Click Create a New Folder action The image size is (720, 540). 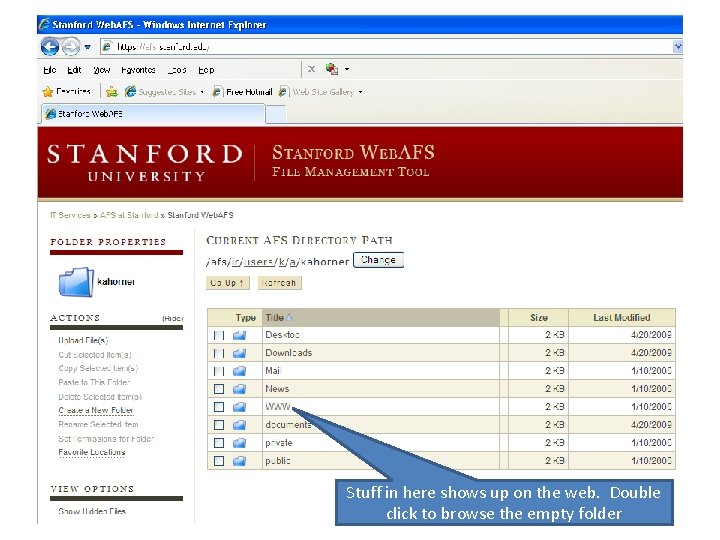coord(96,411)
